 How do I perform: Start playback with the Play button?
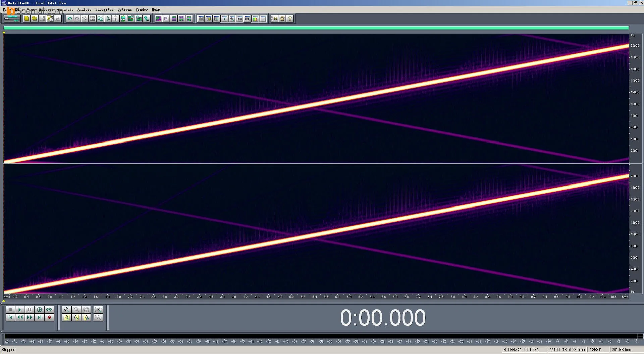(x=20, y=309)
